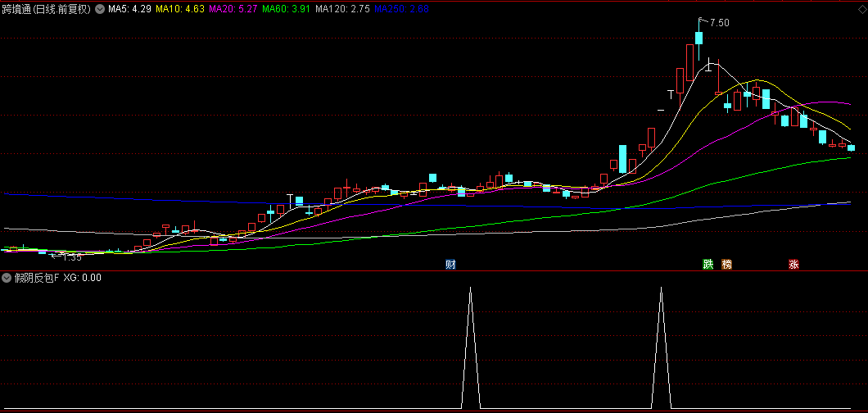Select the MA60: 3.91 label
This screenshot has height=413, width=868.
(x=287, y=9)
